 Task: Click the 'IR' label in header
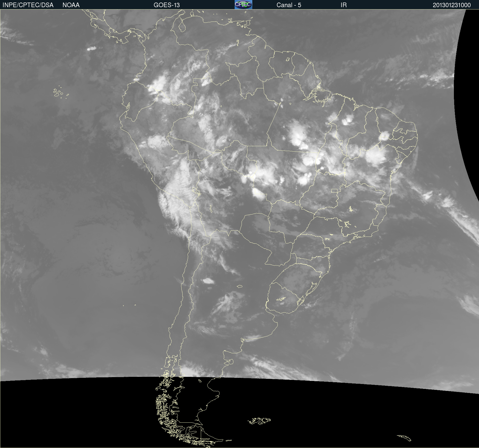point(343,5)
